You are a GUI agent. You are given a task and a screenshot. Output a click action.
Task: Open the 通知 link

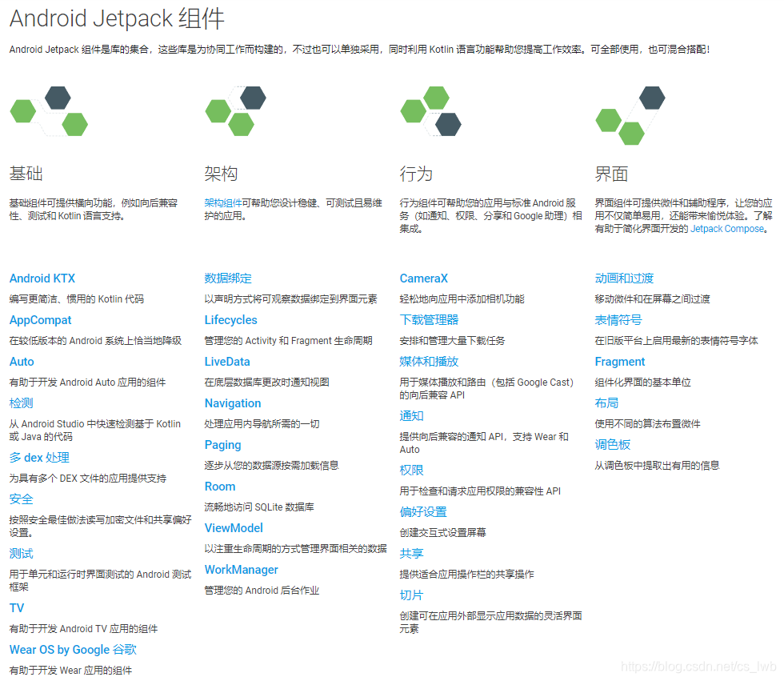[411, 416]
